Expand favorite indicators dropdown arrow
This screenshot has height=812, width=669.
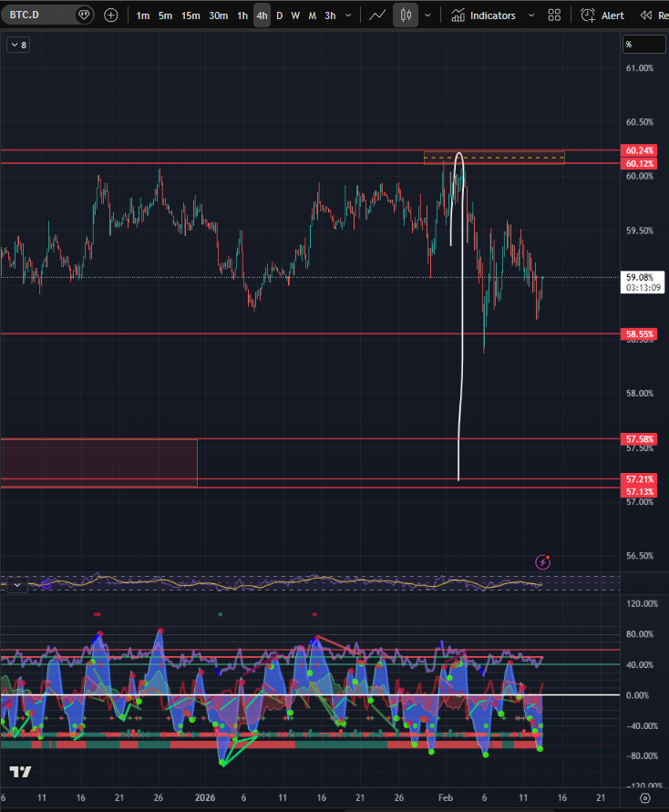(531, 15)
